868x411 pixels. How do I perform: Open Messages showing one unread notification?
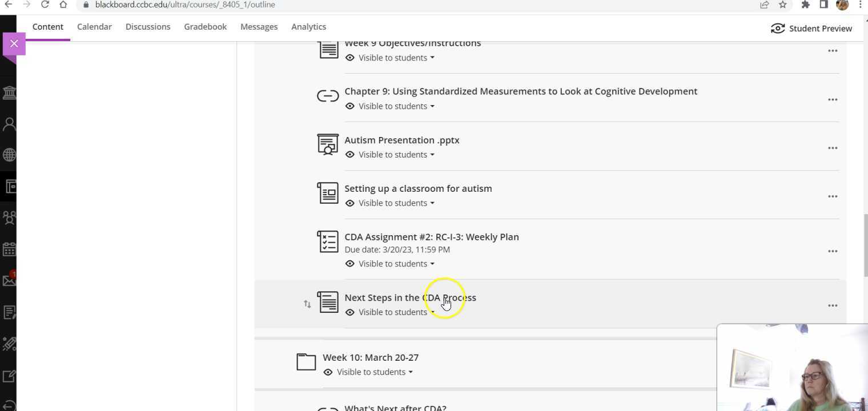coord(9,280)
